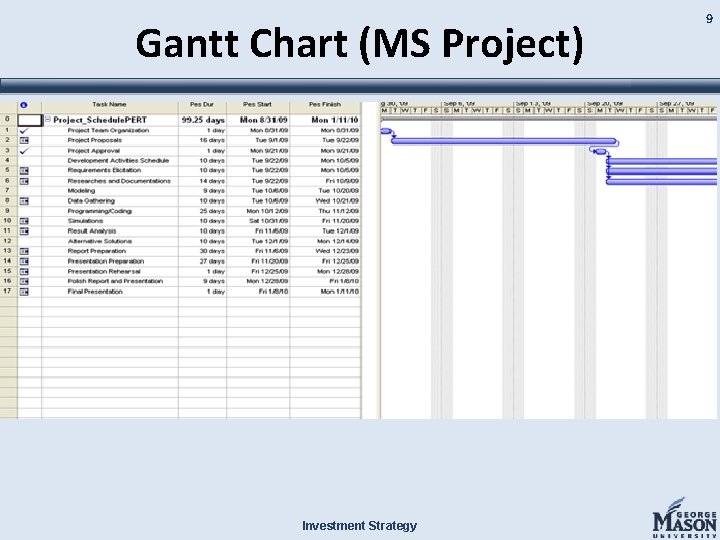The height and width of the screenshot is (540, 720).
Task: Select the Data Gathering task name
Action: pos(91,201)
